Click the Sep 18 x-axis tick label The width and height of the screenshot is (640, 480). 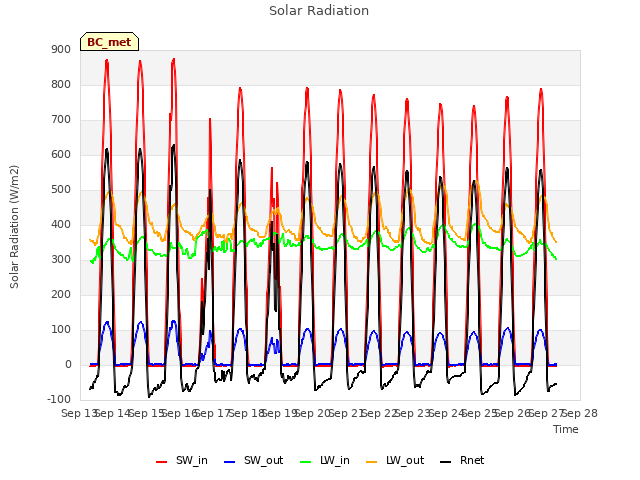pyautogui.click(x=246, y=414)
